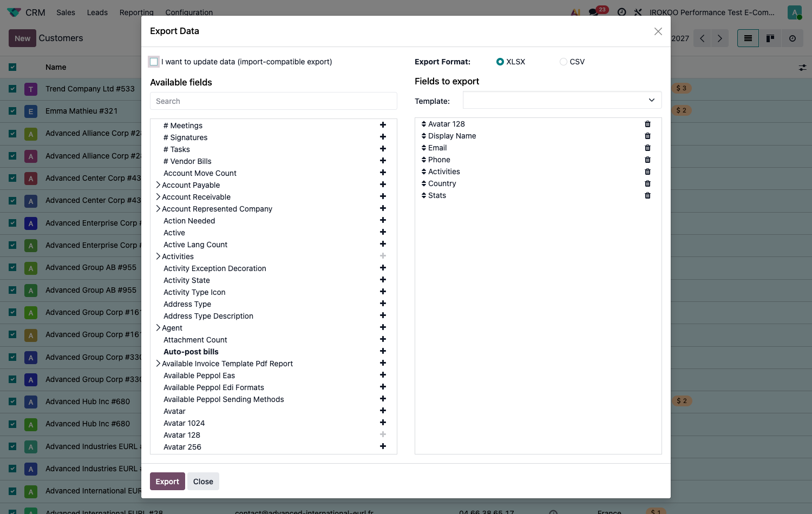Switch to list view icon in background

tap(748, 38)
